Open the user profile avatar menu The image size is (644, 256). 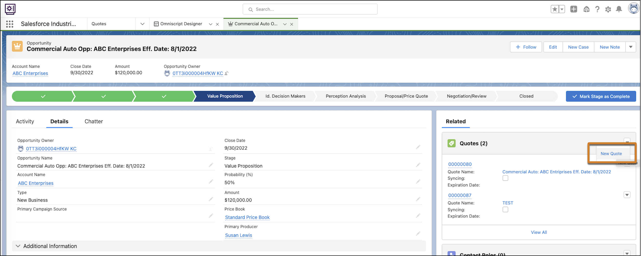[634, 9]
